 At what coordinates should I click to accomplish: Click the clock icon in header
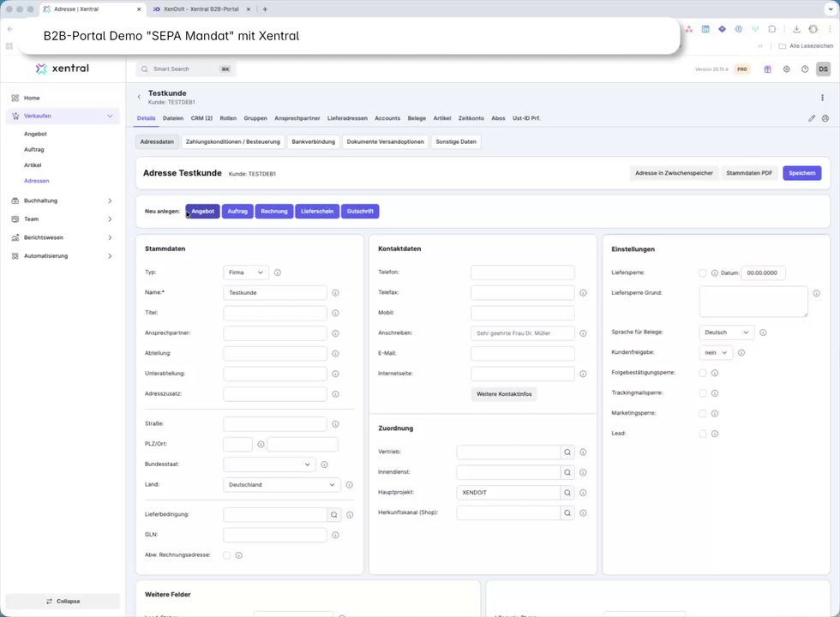pyautogui.click(x=805, y=69)
